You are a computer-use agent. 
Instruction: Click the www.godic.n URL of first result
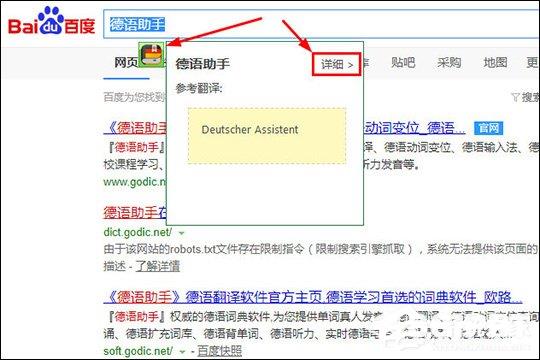click(135, 182)
